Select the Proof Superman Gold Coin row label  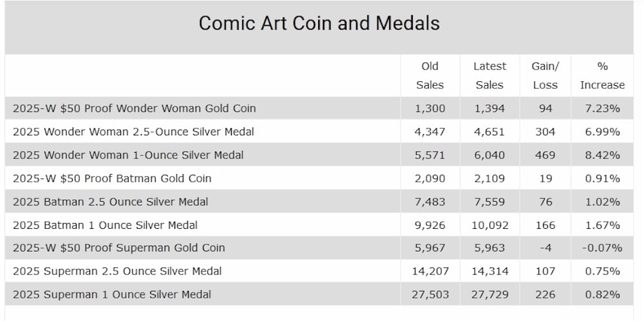tap(118, 248)
